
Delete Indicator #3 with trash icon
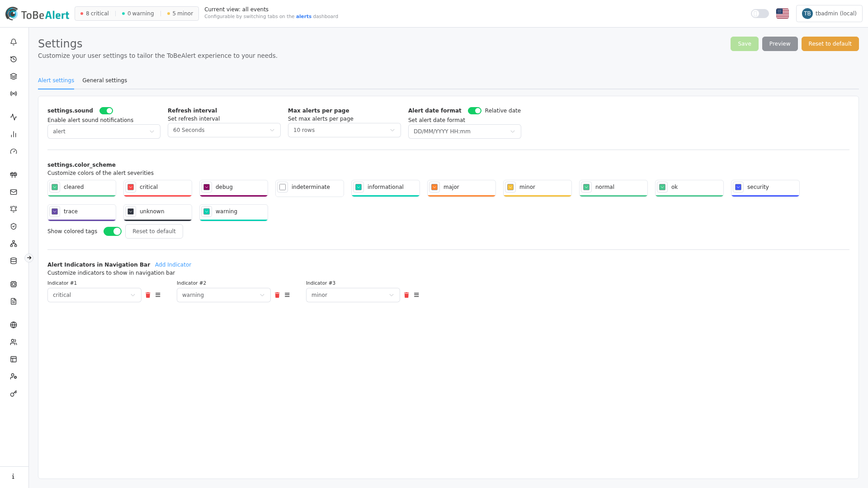click(406, 295)
